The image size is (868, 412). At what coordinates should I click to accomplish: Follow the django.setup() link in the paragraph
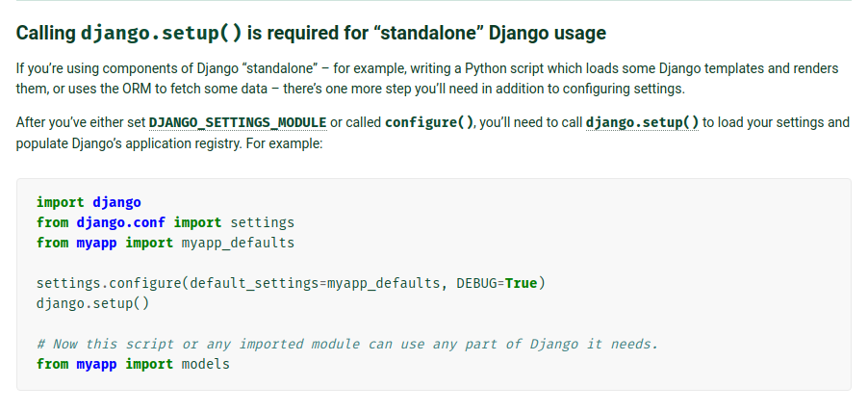[x=642, y=122]
